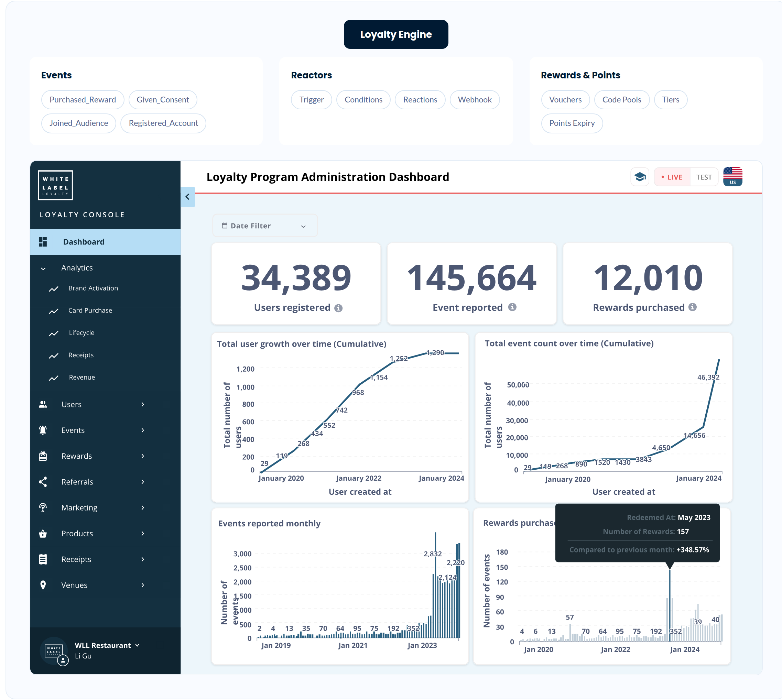
Task: Click the Venues location pin icon
Action: tap(43, 585)
